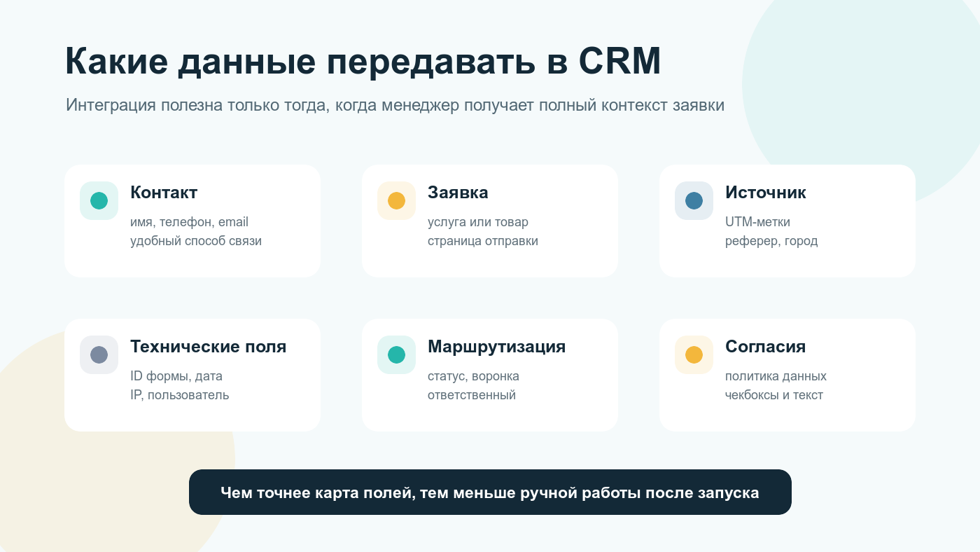Click the dark banner 'Чем точнее карта полей'

point(490,492)
